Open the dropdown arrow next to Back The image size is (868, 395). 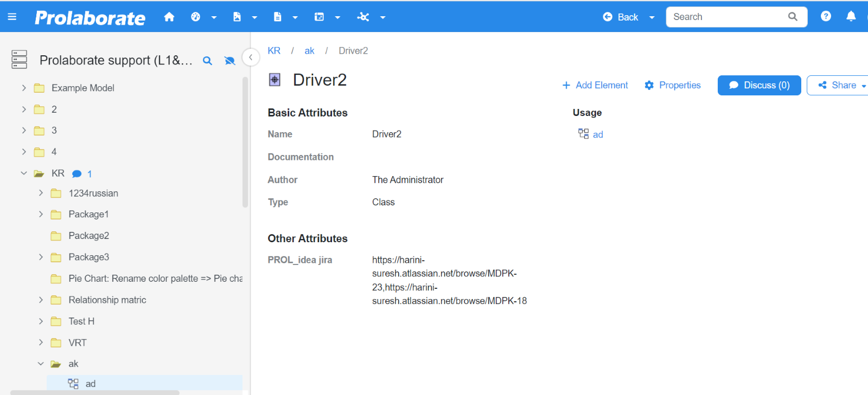[x=652, y=17]
